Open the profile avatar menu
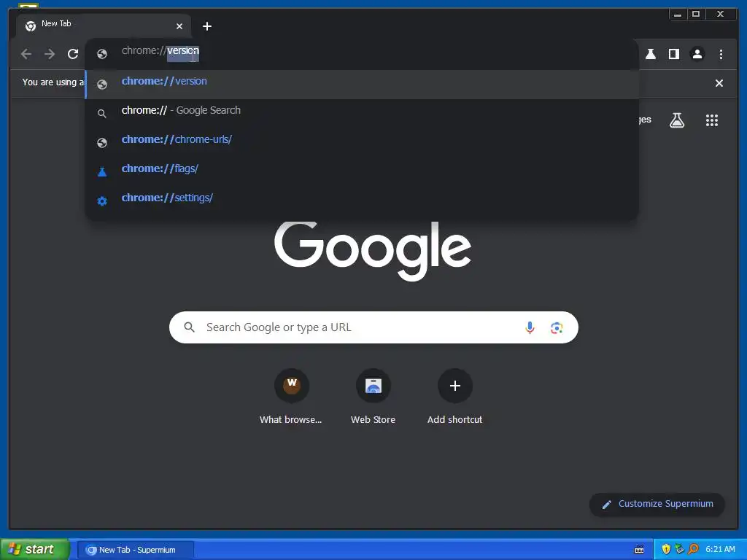The image size is (747, 560). (x=697, y=54)
